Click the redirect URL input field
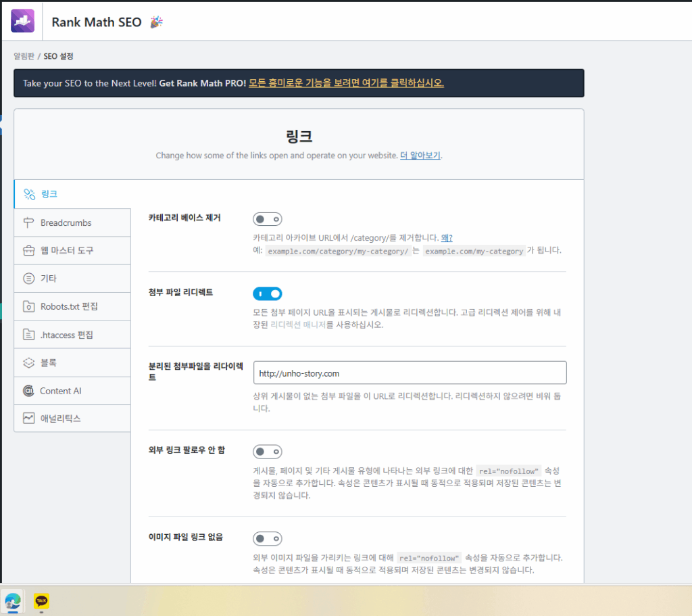The height and width of the screenshot is (616, 692). pyautogui.click(x=410, y=373)
